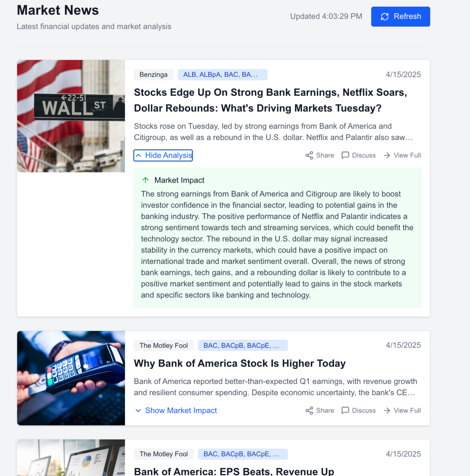
Task: Click the Refresh button
Action: pos(400,16)
